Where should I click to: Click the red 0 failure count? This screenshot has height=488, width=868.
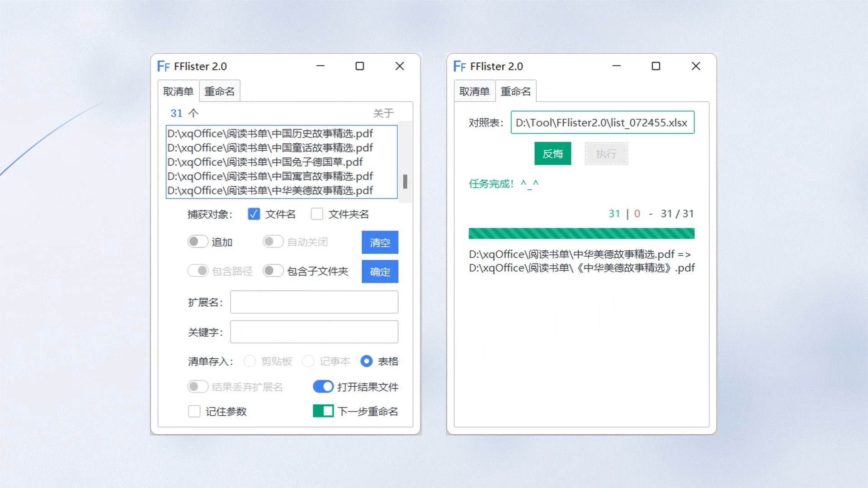click(637, 214)
